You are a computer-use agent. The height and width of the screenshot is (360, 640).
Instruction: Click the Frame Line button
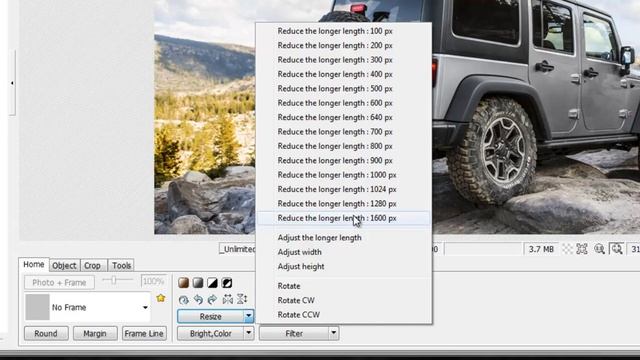coord(144,333)
